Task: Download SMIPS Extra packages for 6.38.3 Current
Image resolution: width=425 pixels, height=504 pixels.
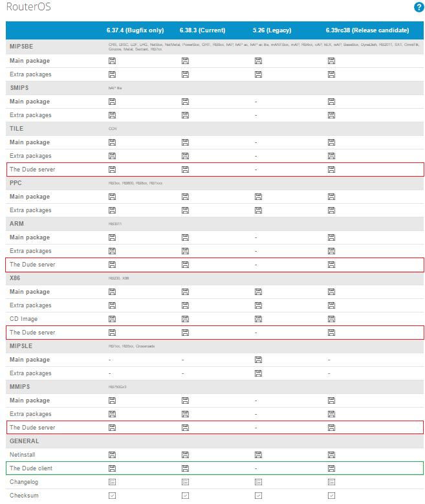Action: [x=185, y=115]
